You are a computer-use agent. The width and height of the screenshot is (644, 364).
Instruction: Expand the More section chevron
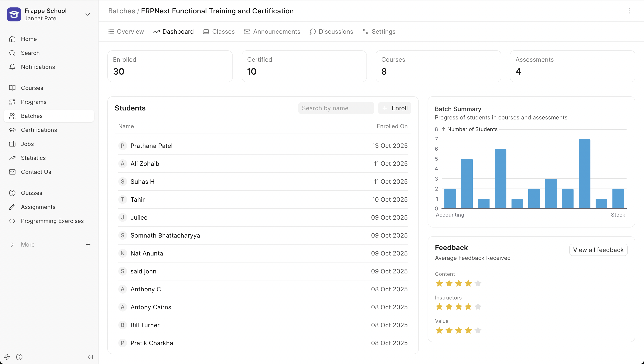[12, 245]
